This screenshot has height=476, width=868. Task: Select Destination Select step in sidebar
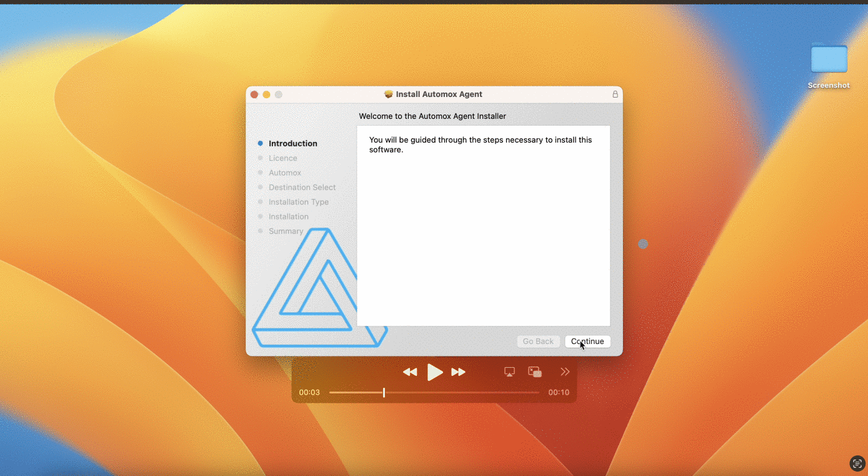tap(302, 187)
